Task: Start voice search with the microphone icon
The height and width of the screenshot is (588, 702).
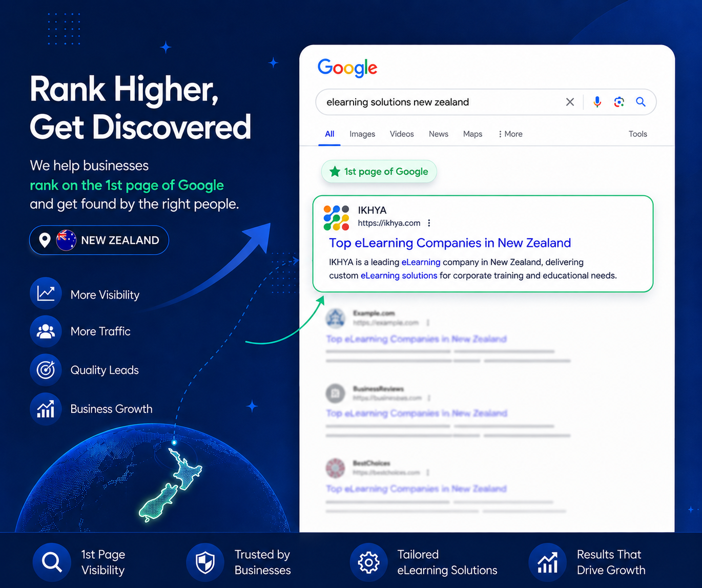Action: tap(597, 102)
